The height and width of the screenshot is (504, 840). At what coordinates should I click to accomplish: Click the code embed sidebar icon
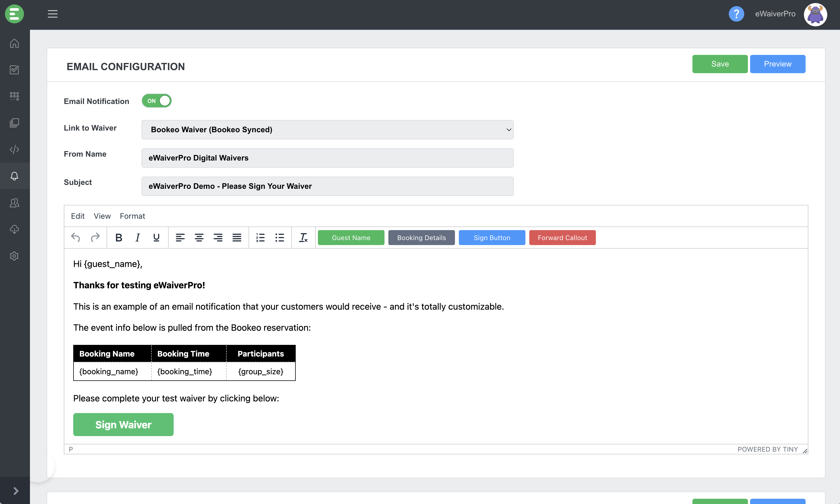click(14, 149)
